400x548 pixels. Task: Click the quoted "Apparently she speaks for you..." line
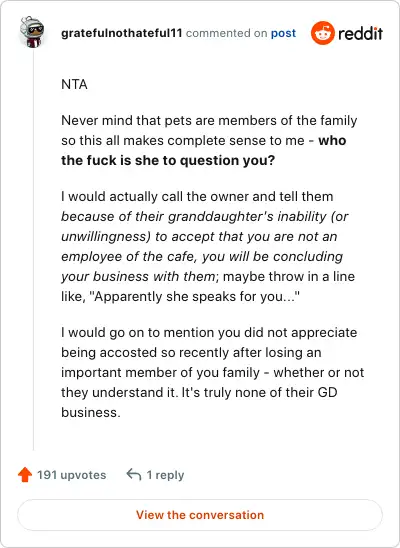195,296
